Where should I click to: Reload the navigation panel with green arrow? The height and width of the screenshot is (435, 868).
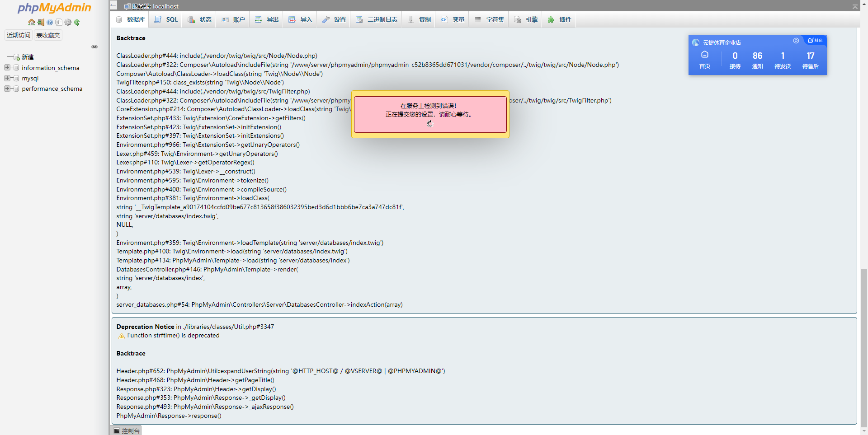77,22
